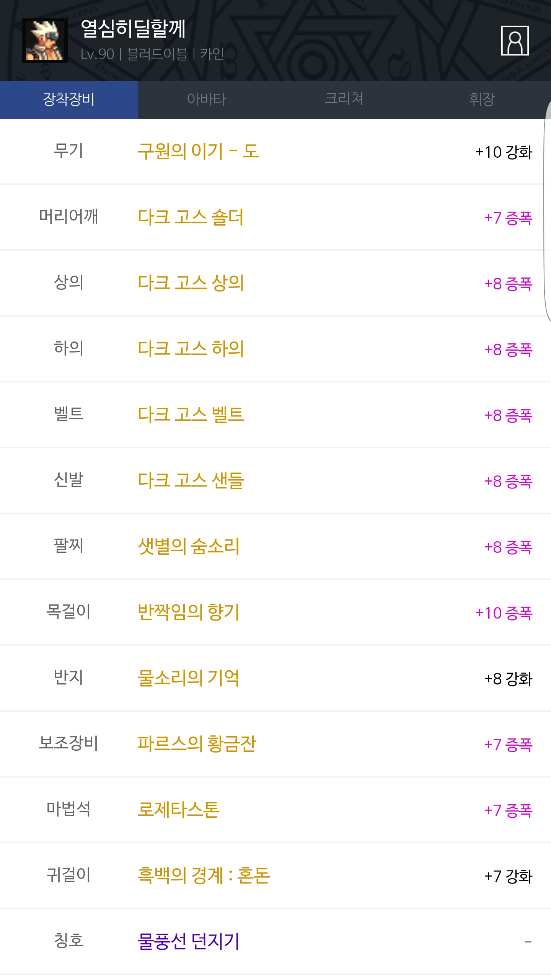Tap the profile icon in the header
The width and height of the screenshot is (551, 980).
click(x=515, y=41)
